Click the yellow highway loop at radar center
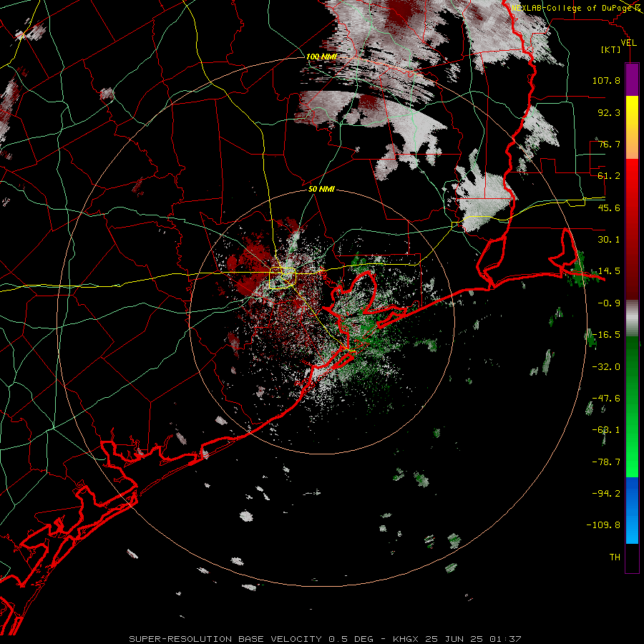 pyautogui.click(x=283, y=278)
